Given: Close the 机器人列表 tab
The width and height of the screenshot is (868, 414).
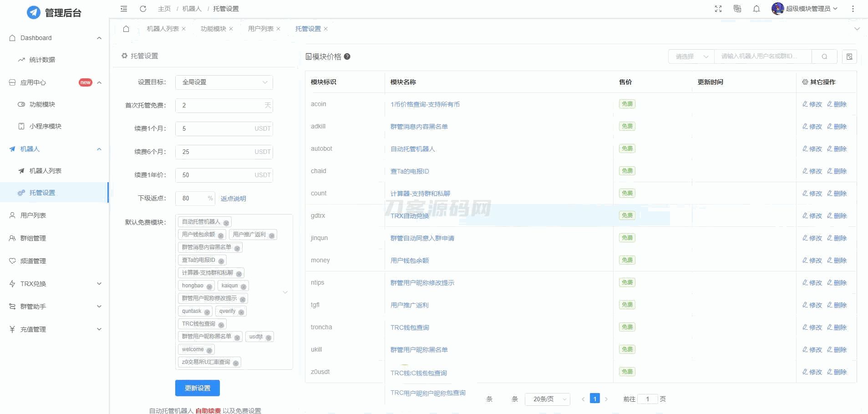Looking at the screenshot, I should point(184,29).
